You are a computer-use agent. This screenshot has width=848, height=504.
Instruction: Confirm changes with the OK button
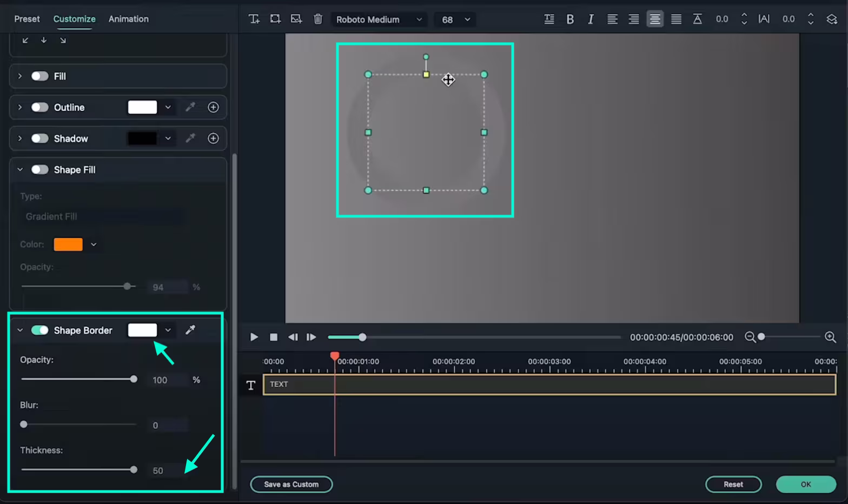[805, 484]
